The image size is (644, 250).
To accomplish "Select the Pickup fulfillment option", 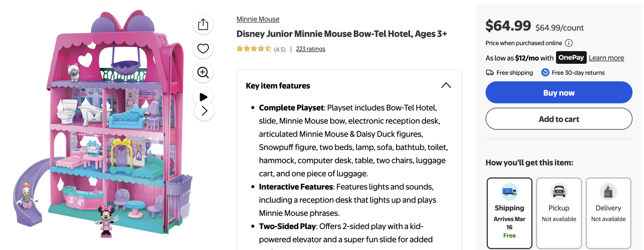I will (559, 213).
